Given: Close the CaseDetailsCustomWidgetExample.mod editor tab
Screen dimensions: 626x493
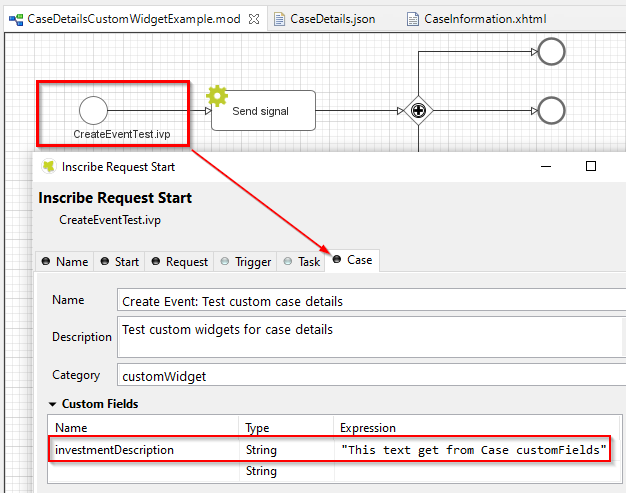Looking at the screenshot, I should coord(253,19).
